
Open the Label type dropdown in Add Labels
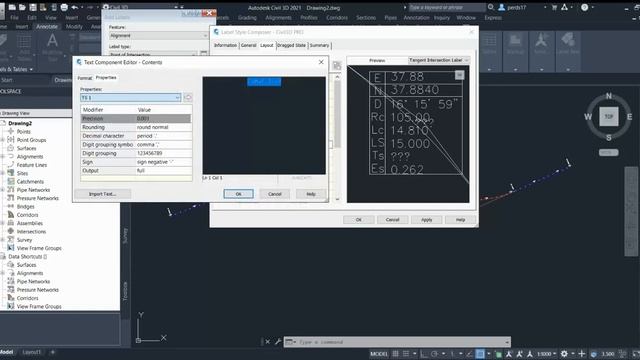point(153,54)
